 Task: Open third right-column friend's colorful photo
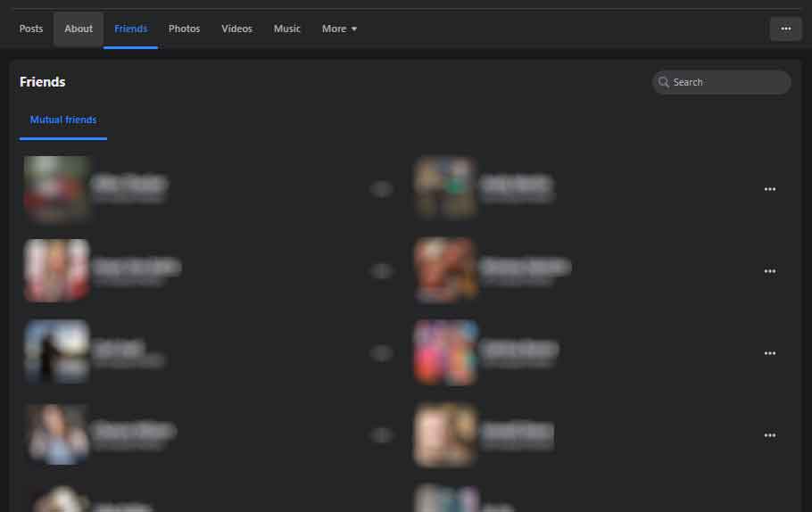pos(445,352)
